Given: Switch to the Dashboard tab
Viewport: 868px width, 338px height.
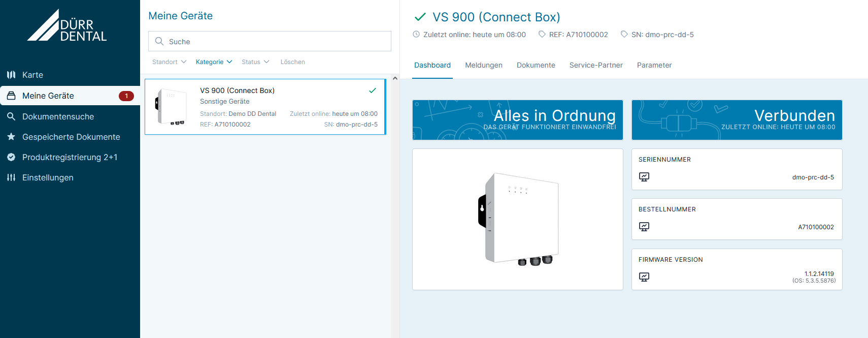Looking at the screenshot, I should pos(432,65).
